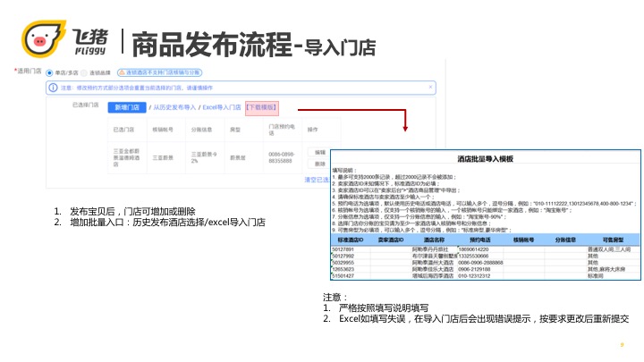The height and width of the screenshot is (362, 644).
Task: Click the 标准酒店ID header in the template
Action: (351, 240)
